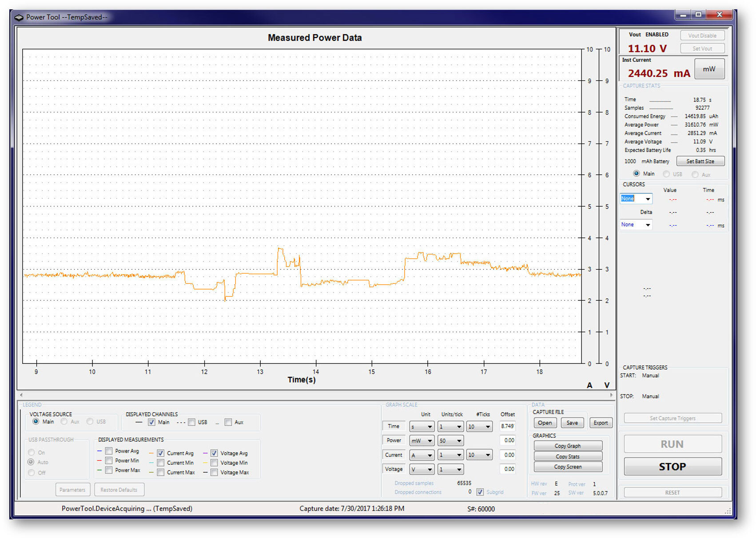The width and height of the screenshot is (756, 538).
Task: Uncheck the Current Avg measurement
Action: 161,453
